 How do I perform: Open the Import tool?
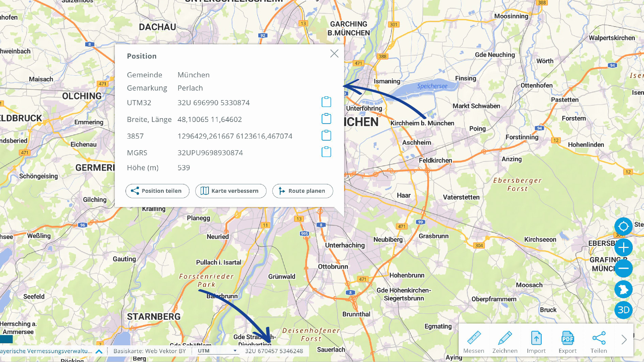[x=536, y=342]
